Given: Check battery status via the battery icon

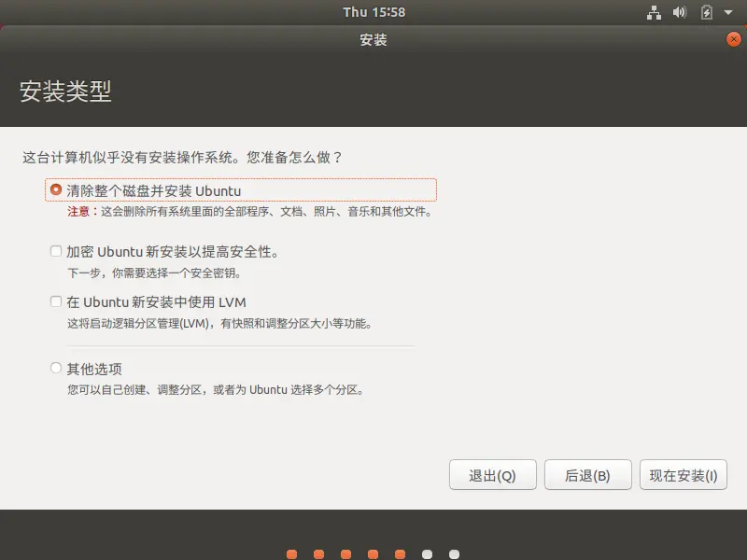Looking at the screenshot, I should (707, 12).
